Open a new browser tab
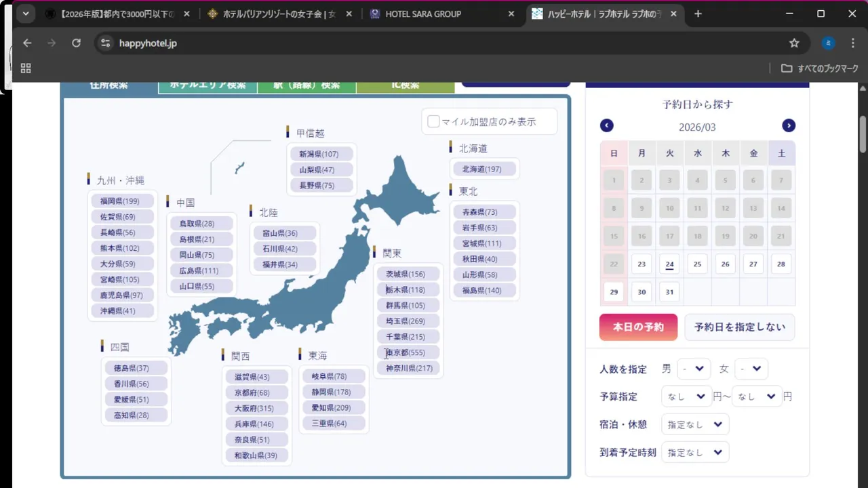This screenshot has width=868, height=488. pyautogui.click(x=698, y=14)
